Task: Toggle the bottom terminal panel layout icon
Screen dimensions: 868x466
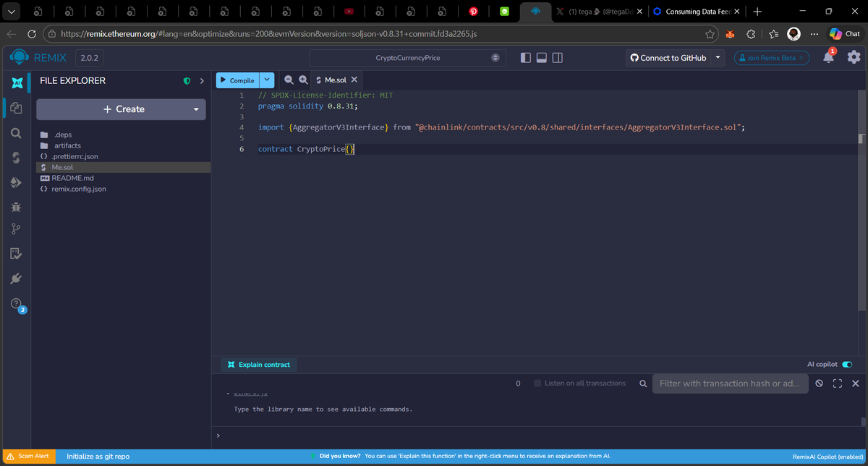Action: pos(541,58)
